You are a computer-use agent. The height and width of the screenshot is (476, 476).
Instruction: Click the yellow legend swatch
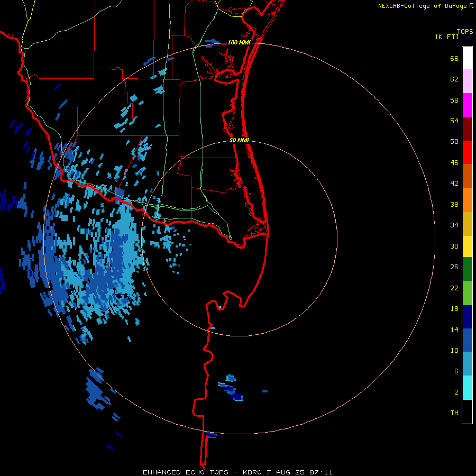[467, 246]
